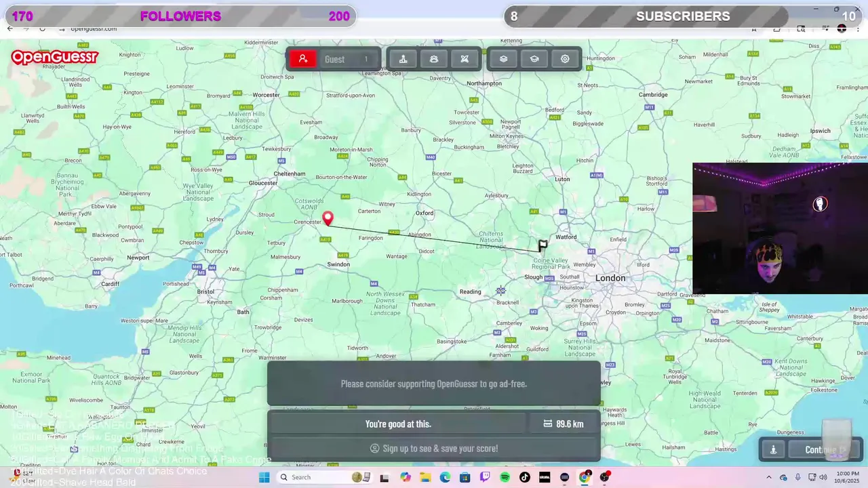Switch to Chrome in the taskbar

[585, 477]
